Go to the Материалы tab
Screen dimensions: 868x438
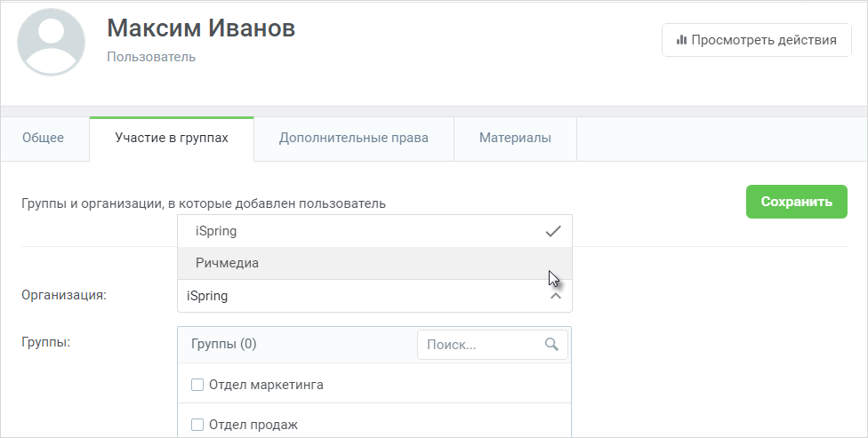[516, 139]
